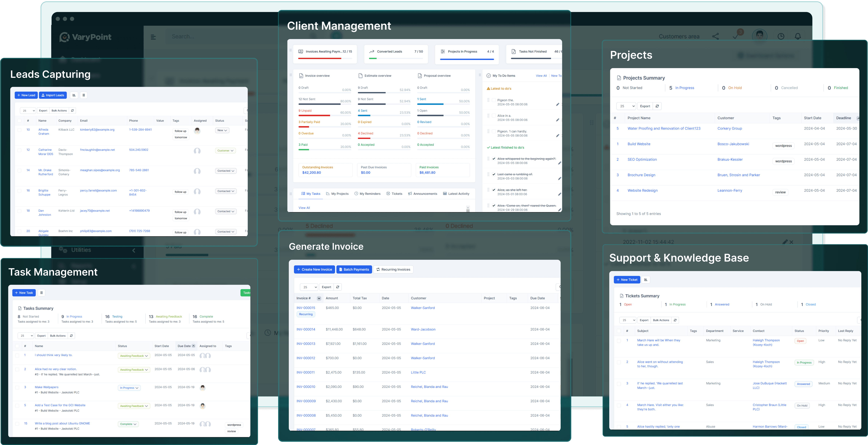Open the Customer status dropdown for Catharine Morar

click(x=225, y=151)
